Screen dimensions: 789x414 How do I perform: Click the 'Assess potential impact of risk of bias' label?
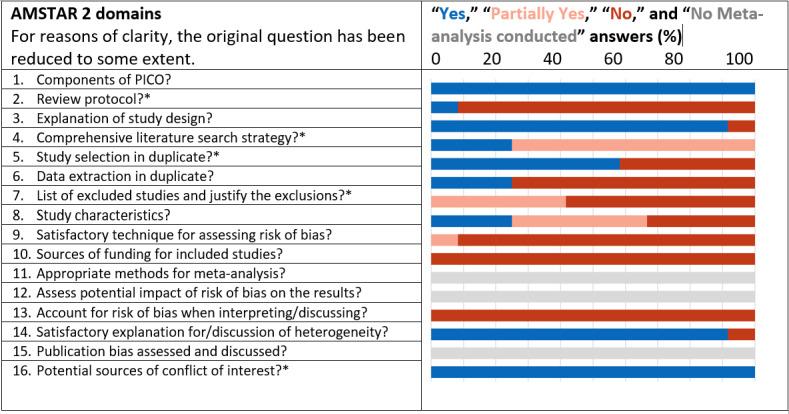[x=199, y=293]
